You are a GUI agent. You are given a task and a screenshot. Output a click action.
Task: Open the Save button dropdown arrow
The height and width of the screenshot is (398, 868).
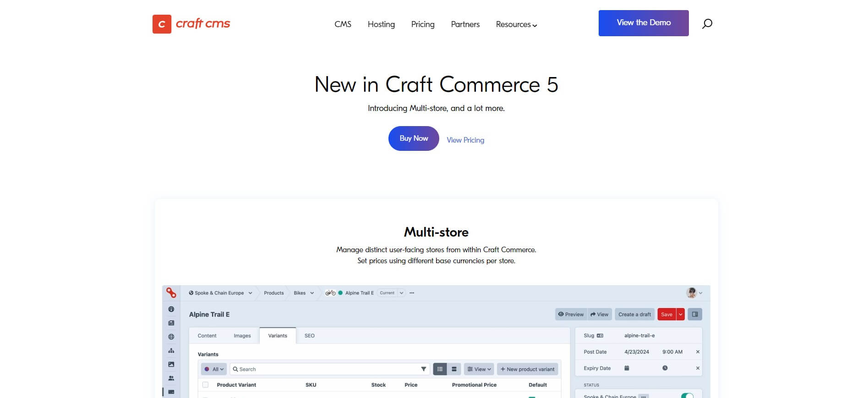point(681,315)
